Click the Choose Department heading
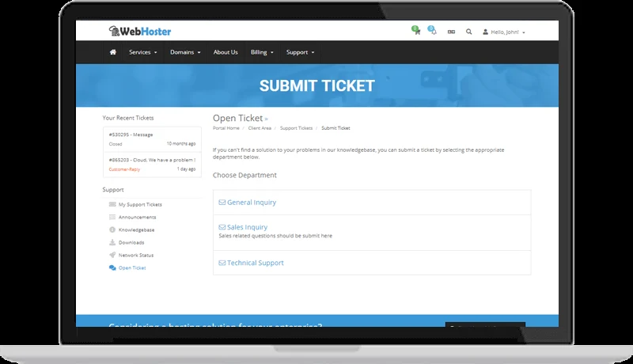 point(244,175)
